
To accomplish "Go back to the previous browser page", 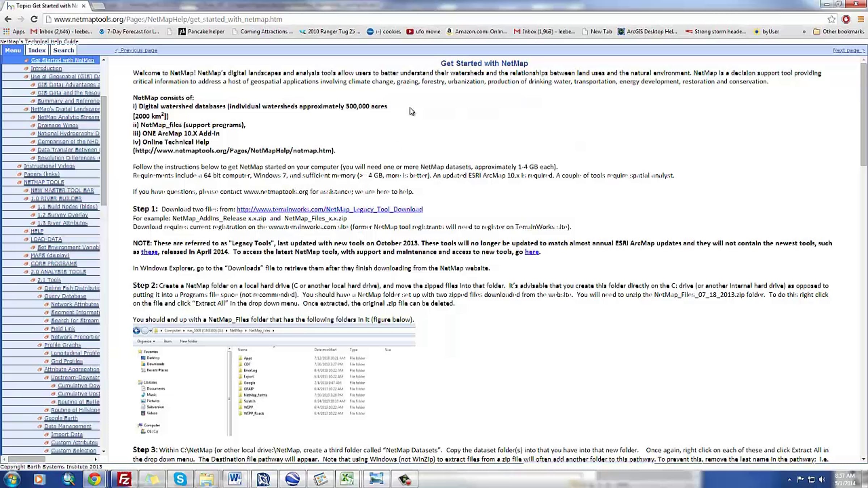I will click(x=8, y=19).
